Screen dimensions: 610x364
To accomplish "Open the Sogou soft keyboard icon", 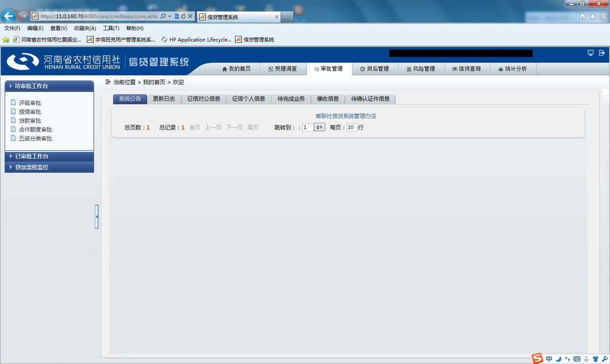I will (577, 359).
